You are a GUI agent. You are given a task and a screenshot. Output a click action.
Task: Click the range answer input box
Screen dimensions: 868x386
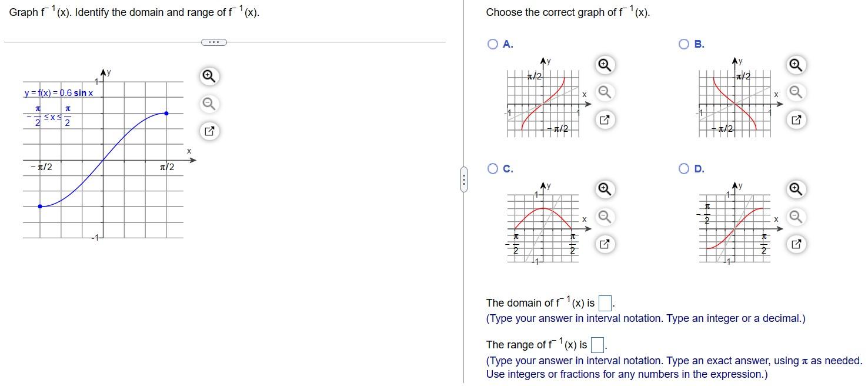click(x=597, y=344)
